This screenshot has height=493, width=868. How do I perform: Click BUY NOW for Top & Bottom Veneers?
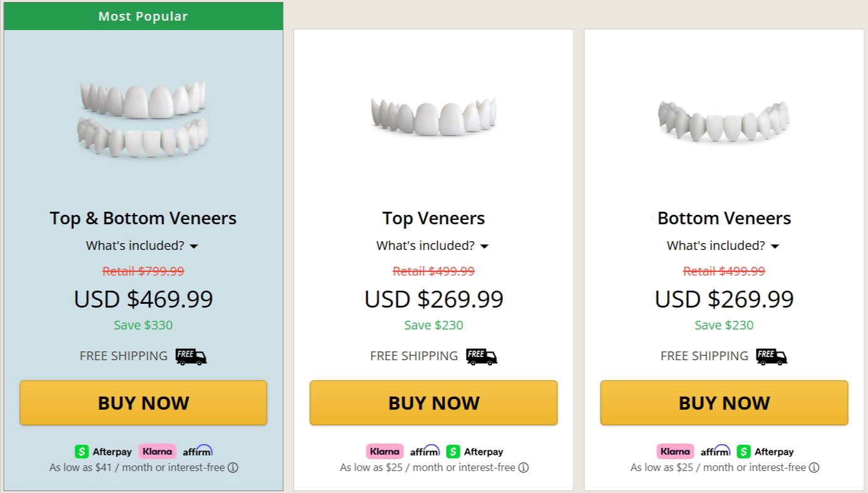143,403
